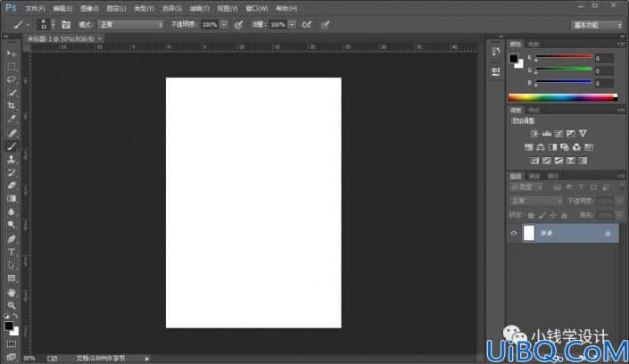
Task: Add a Color Lookup adjustment
Action: coord(589,147)
